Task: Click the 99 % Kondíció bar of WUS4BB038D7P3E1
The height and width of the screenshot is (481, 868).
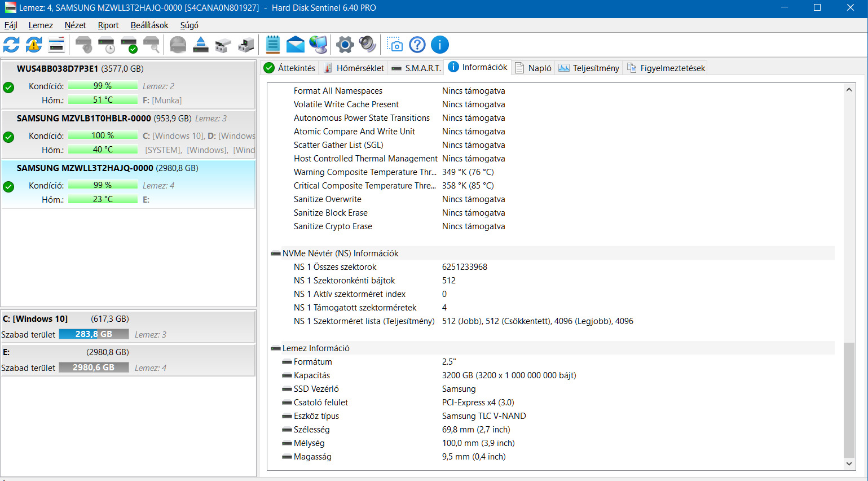Action: pyautogui.click(x=103, y=86)
